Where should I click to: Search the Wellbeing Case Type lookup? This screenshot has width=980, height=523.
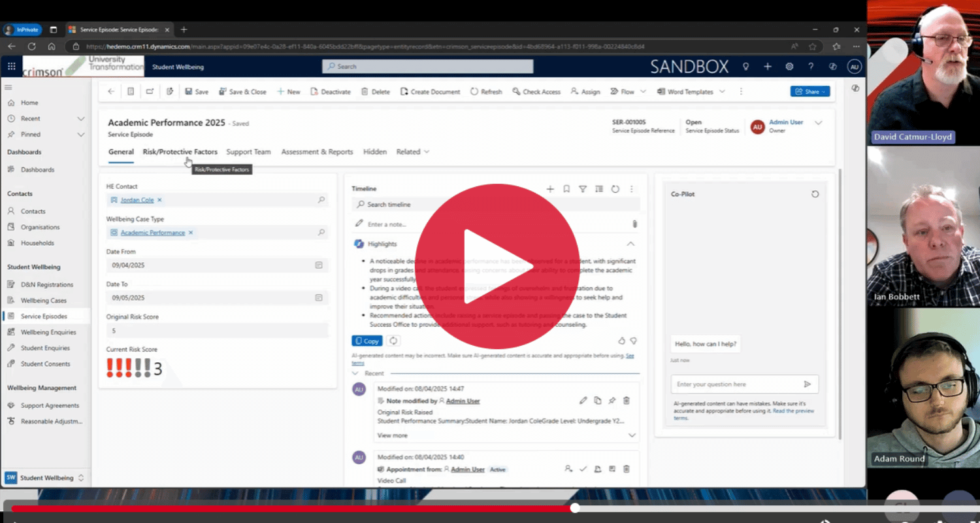[x=321, y=233]
